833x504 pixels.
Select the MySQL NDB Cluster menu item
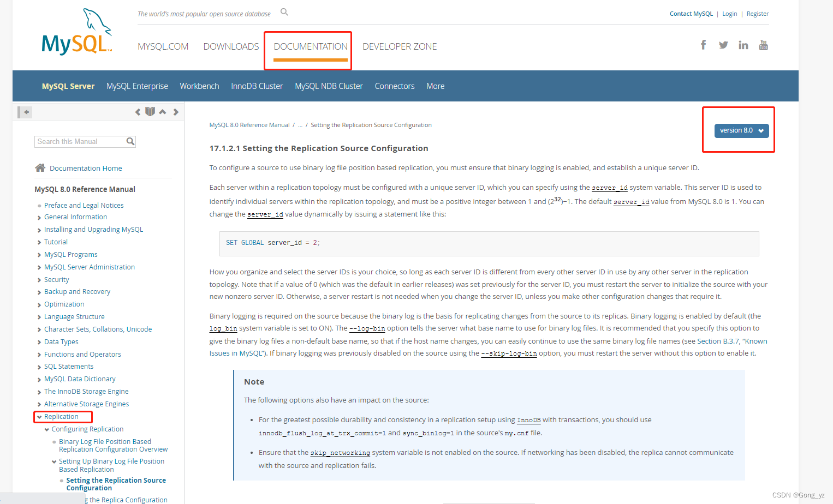click(x=329, y=86)
